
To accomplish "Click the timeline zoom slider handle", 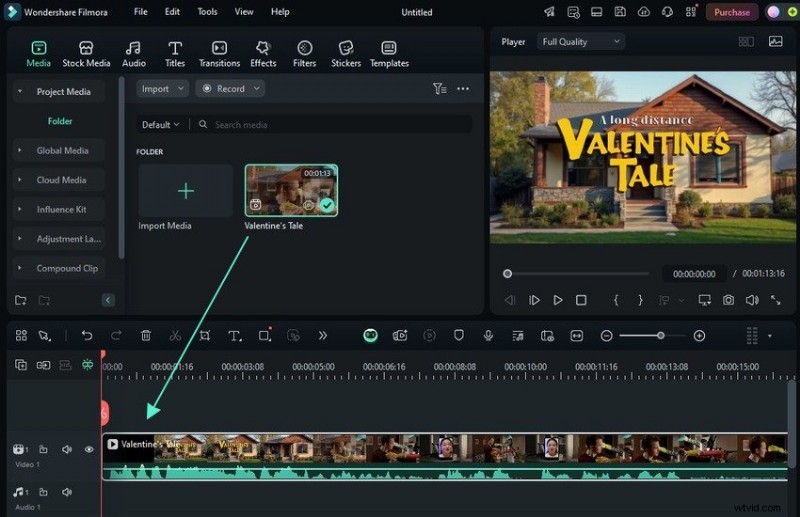I will tap(661, 335).
